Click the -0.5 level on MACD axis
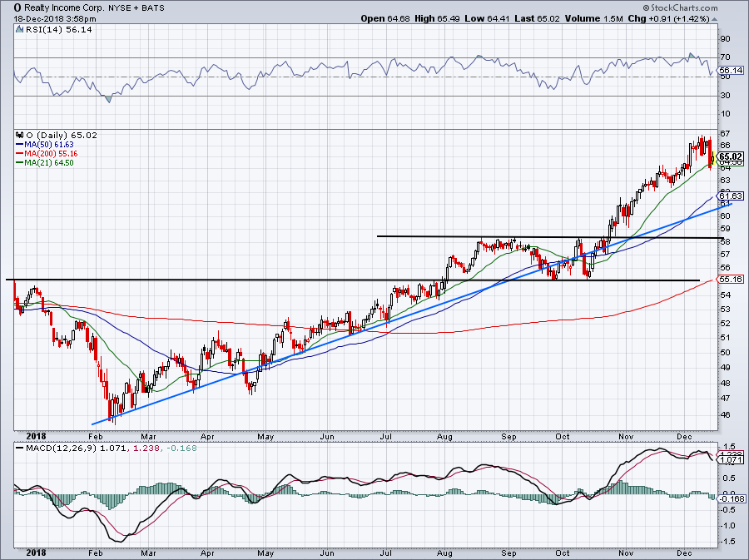This screenshot has height=560, width=749. [x=727, y=510]
